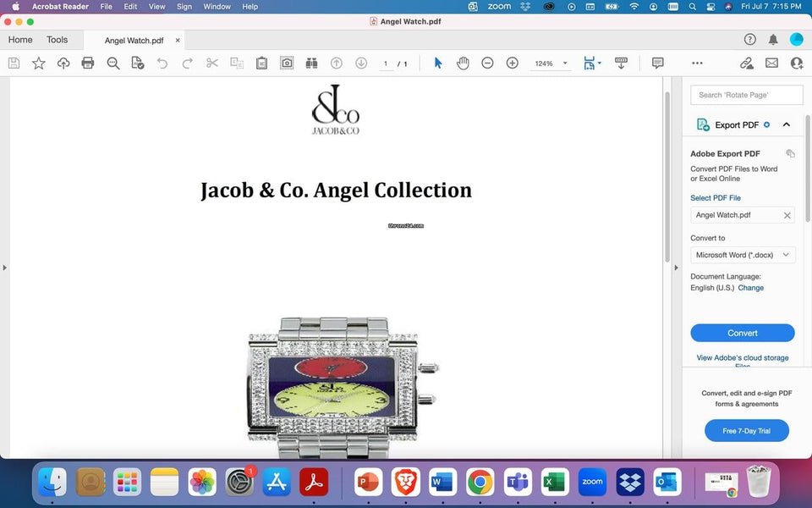Activate the selection arrow tool

click(438, 63)
